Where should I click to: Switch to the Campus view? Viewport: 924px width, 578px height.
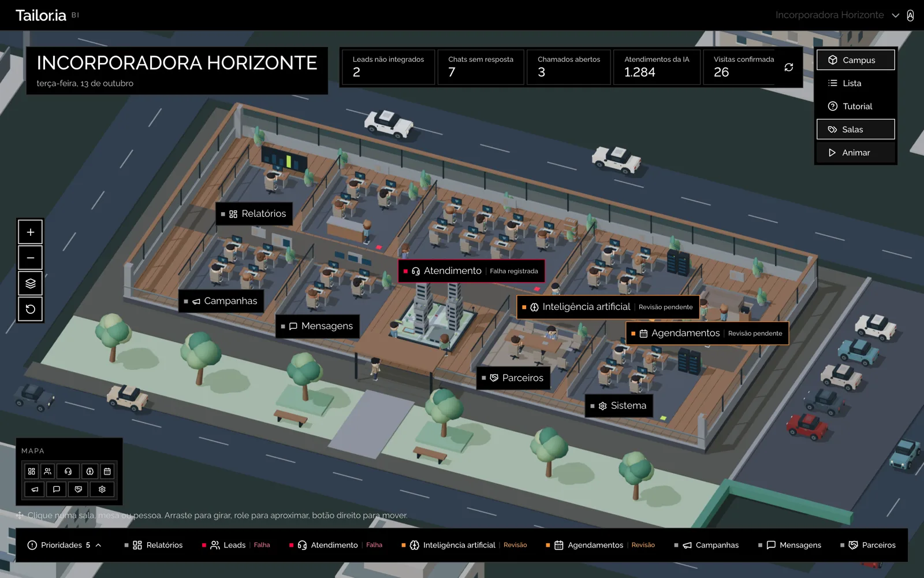click(x=856, y=60)
